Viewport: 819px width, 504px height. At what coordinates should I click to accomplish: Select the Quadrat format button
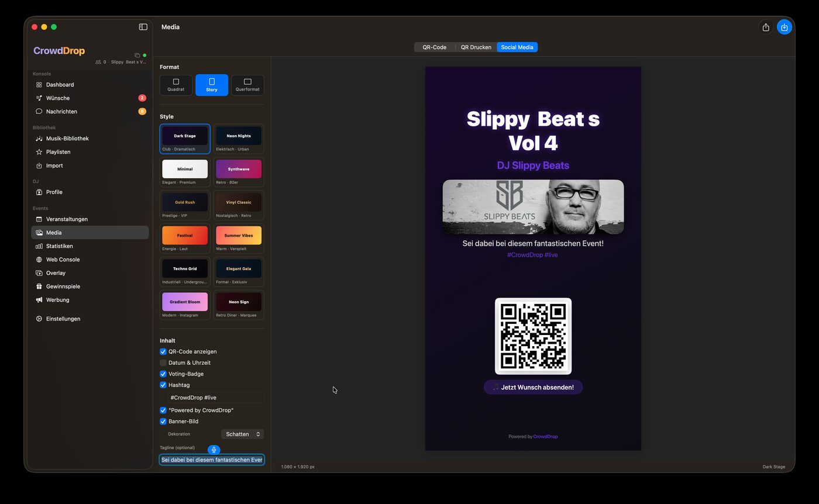(176, 85)
